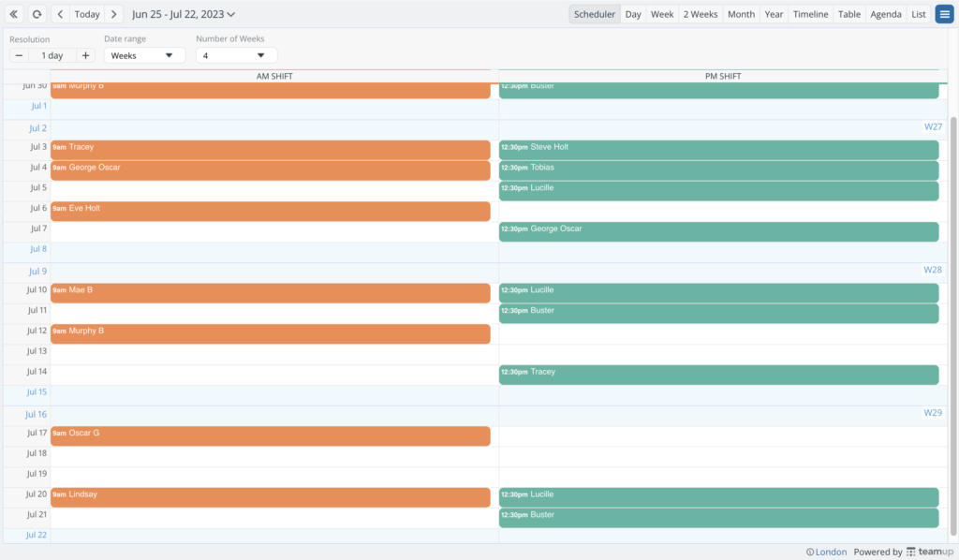
Task: Switch to the Agenda view tab
Action: (x=885, y=14)
